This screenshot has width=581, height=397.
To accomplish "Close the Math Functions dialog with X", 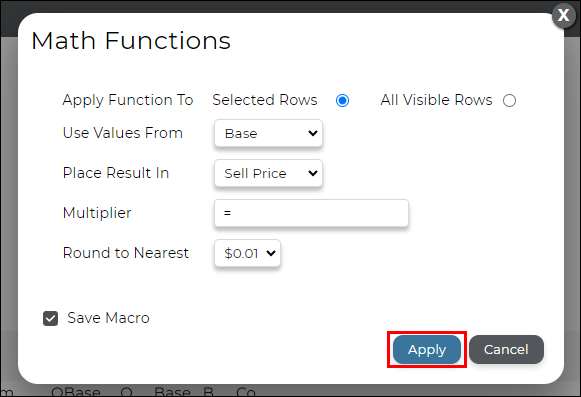I will tap(563, 15).
